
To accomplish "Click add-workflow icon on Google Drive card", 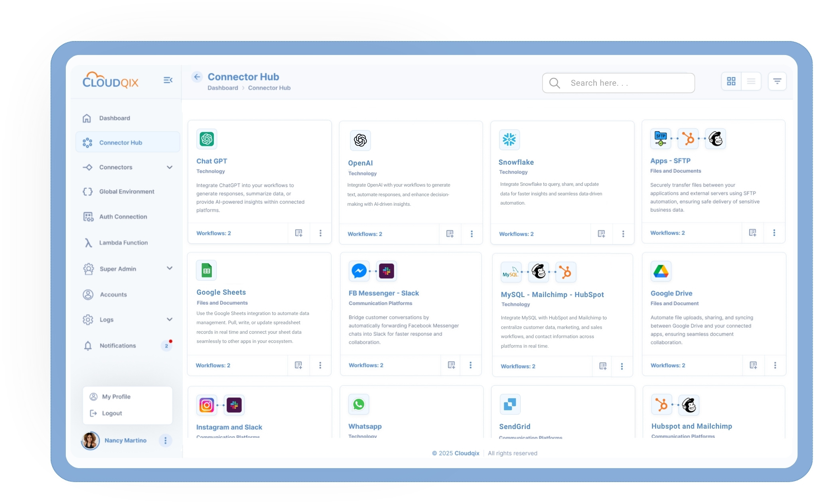I will tap(753, 365).
